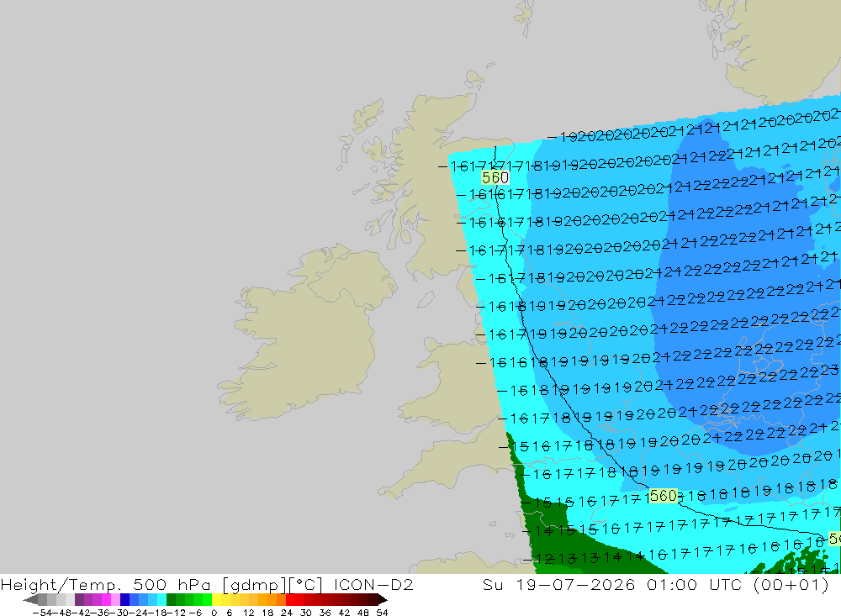Click the 54 legend value
The height and width of the screenshot is (616, 841).
pyautogui.click(x=382, y=613)
